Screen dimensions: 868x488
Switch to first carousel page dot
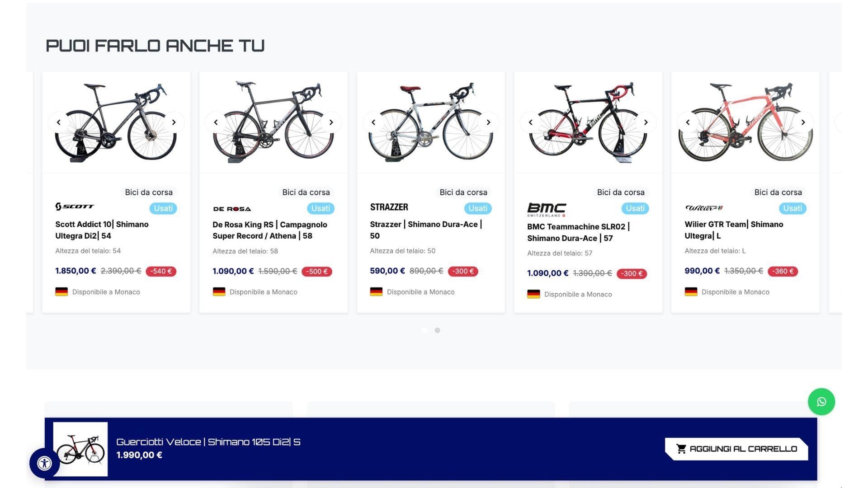[x=425, y=330]
